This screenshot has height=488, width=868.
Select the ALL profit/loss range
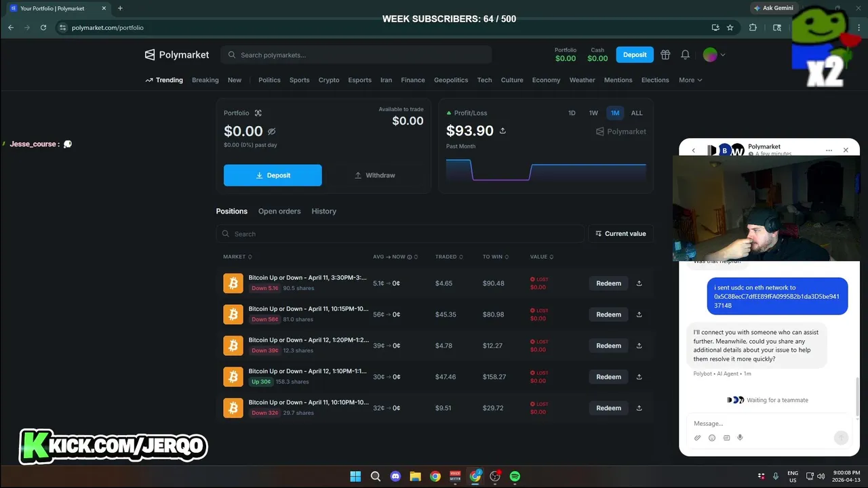tap(637, 113)
